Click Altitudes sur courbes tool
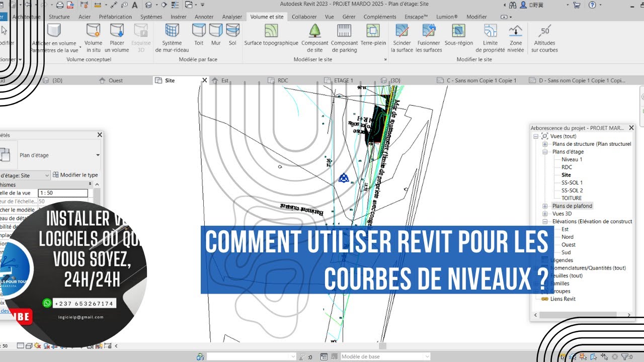 (544, 38)
